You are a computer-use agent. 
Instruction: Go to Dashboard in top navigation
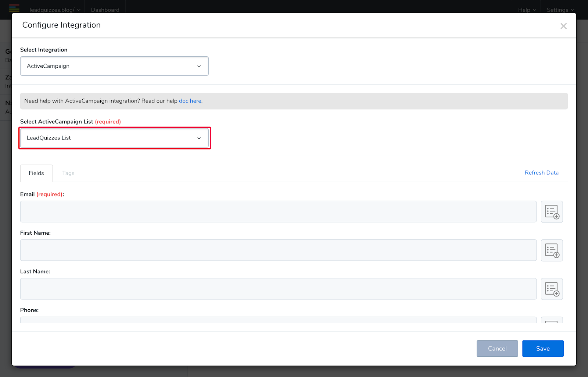click(105, 10)
